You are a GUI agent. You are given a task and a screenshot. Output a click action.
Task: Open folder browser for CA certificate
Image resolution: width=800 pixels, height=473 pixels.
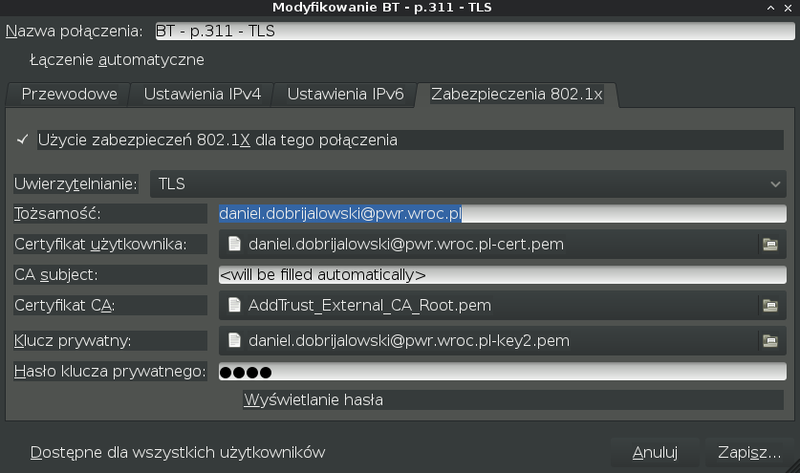click(x=770, y=305)
